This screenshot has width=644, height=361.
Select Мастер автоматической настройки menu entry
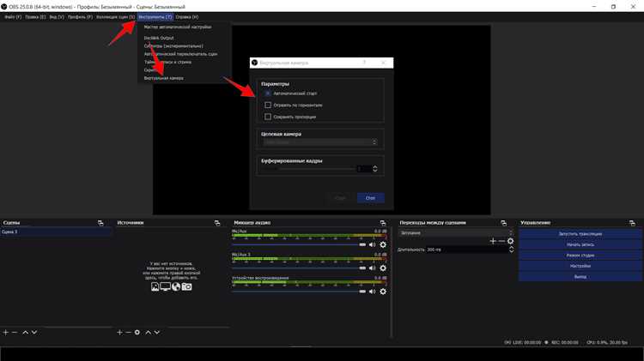pos(178,27)
